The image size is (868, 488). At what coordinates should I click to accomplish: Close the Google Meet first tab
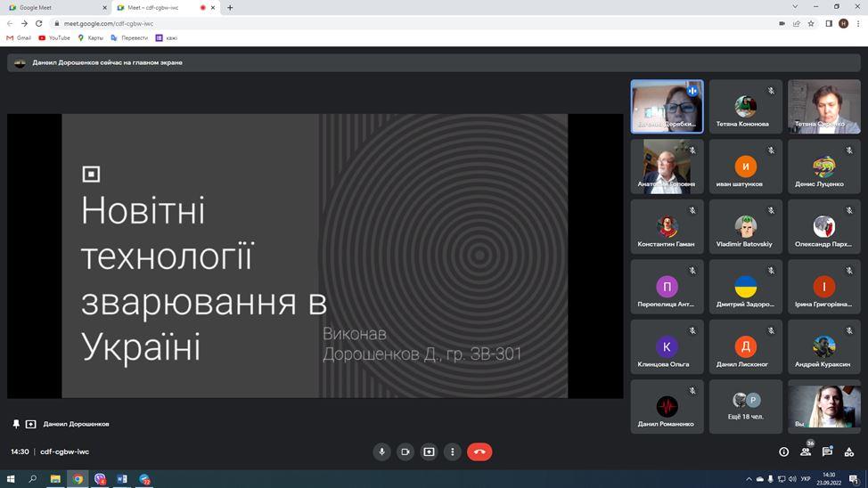104,8
